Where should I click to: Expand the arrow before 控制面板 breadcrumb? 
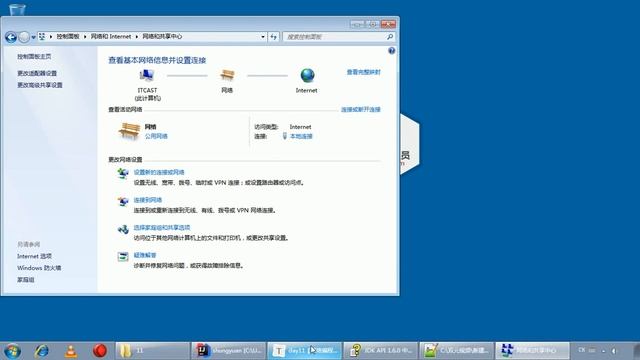(x=51, y=37)
